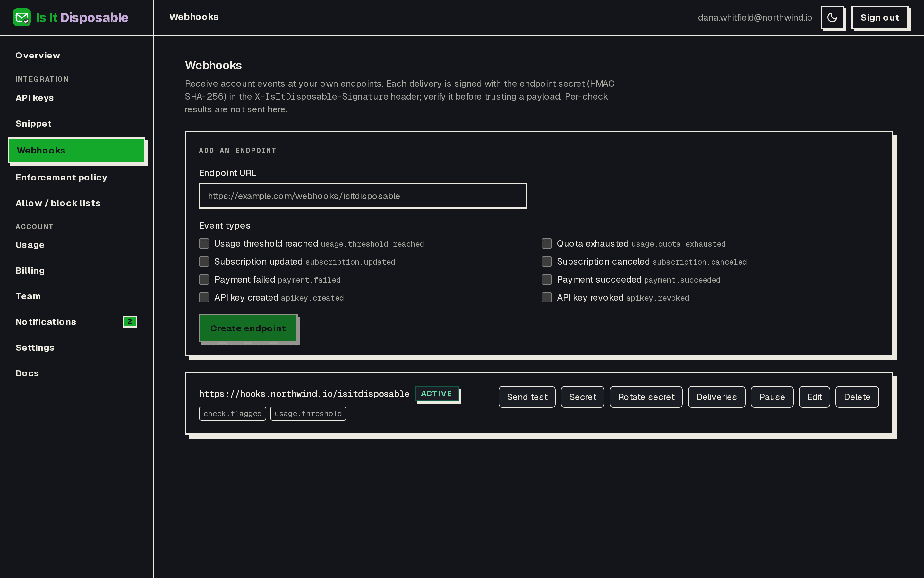924x578 pixels.
Task: Open Docs from the sidebar
Action: click(76, 373)
